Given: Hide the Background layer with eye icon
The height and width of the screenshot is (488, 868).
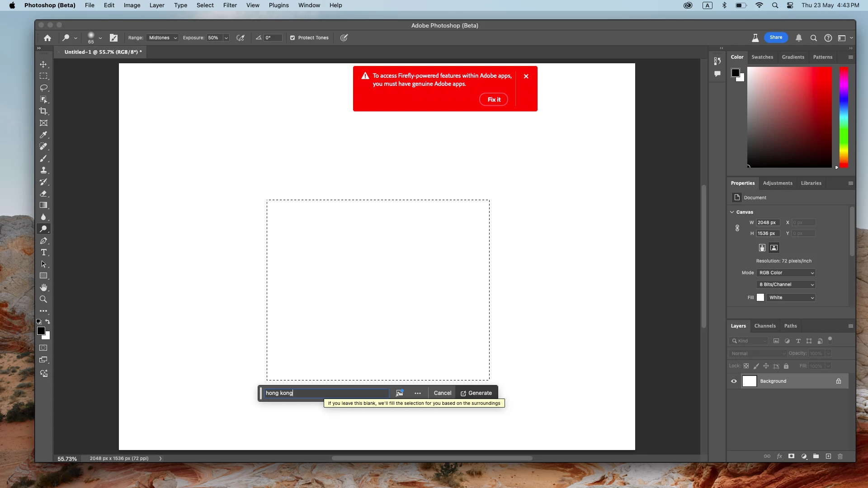Looking at the screenshot, I should click(x=734, y=381).
